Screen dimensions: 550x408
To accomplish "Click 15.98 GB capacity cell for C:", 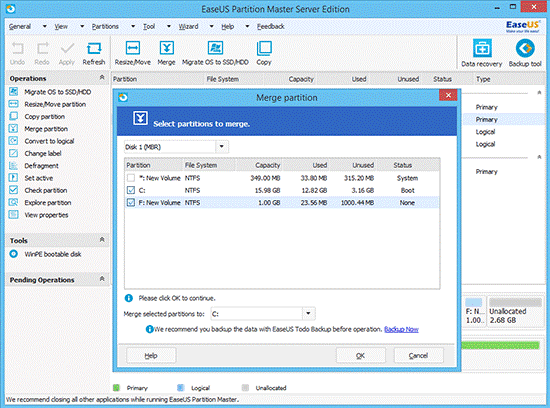I will [267, 190].
